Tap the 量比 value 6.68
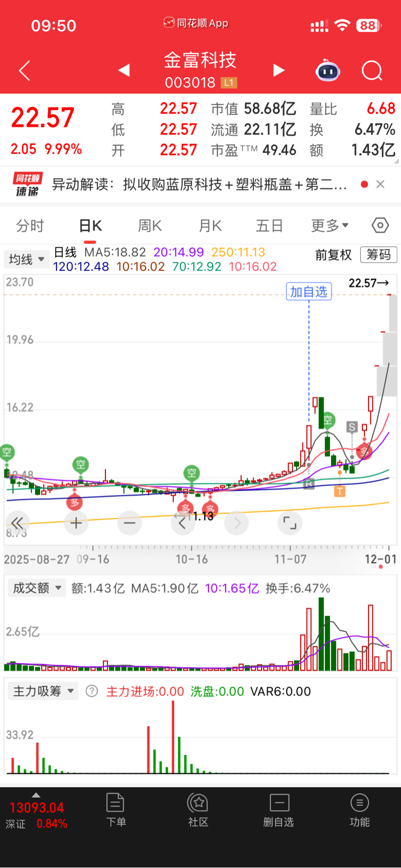The height and width of the screenshot is (868, 401). [x=381, y=109]
